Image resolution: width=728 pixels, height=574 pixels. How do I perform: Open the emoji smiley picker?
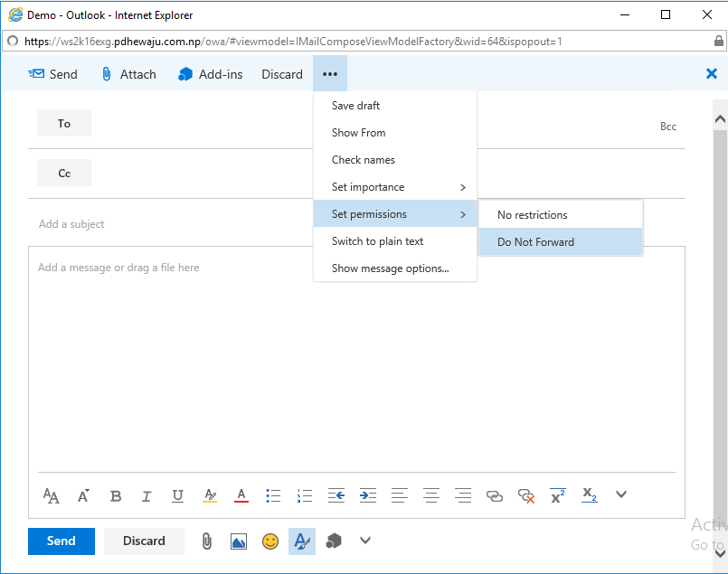pos(270,541)
